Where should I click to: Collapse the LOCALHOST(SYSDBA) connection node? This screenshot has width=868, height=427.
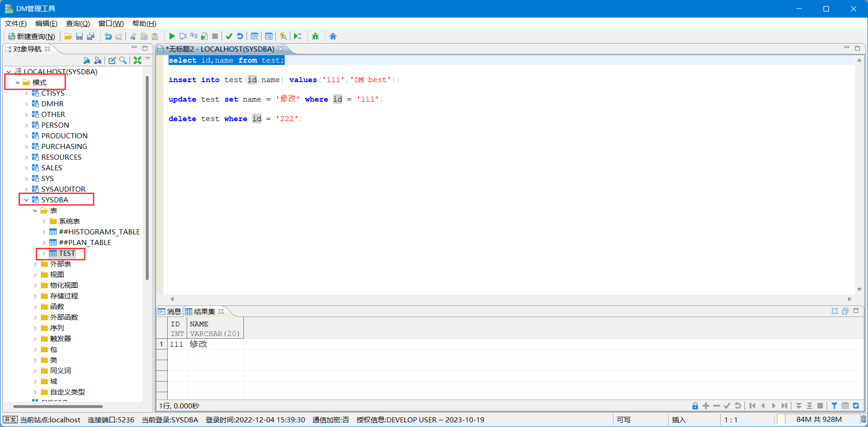(x=9, y=72)
